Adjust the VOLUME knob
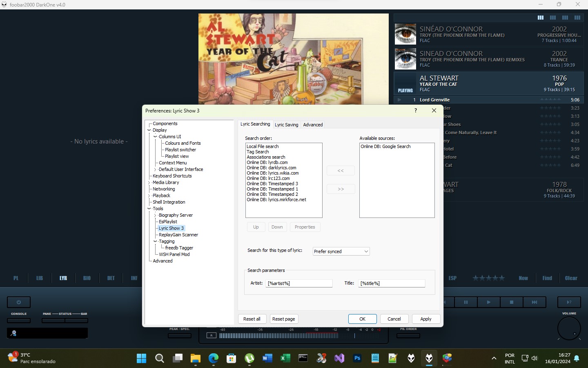 (x=569, y=328)
